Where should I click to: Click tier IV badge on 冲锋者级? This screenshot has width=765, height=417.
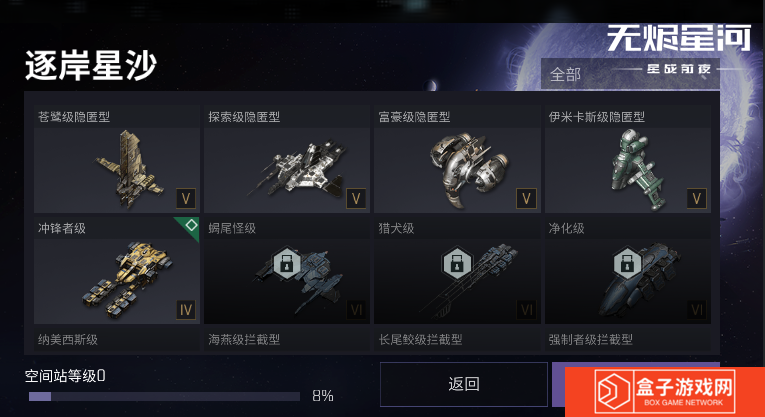186,310
